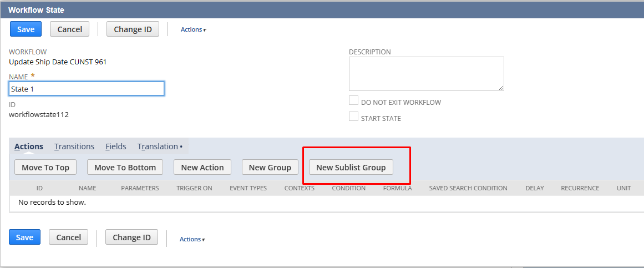Click the Name input field
This screenshot has width=644, height=268.
coord(87,89)
